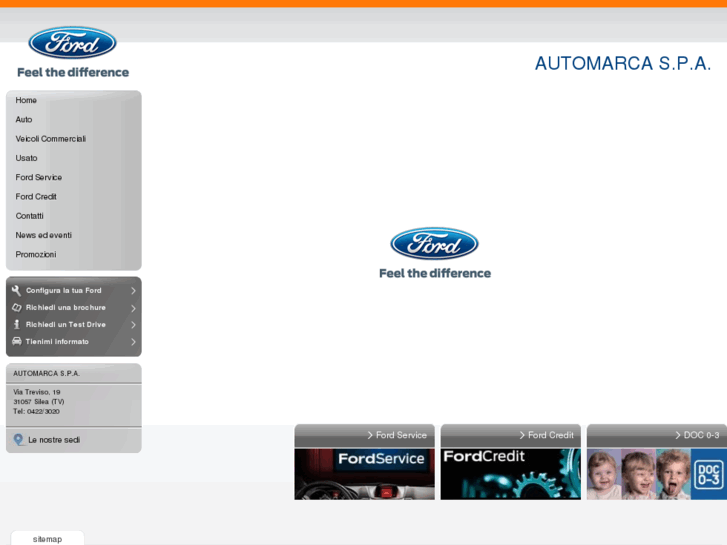The width and height of the screenshot is (727, 545).
Task: Click the chevron before the DOC 0-3 tile title
Action: pos(678,435)
